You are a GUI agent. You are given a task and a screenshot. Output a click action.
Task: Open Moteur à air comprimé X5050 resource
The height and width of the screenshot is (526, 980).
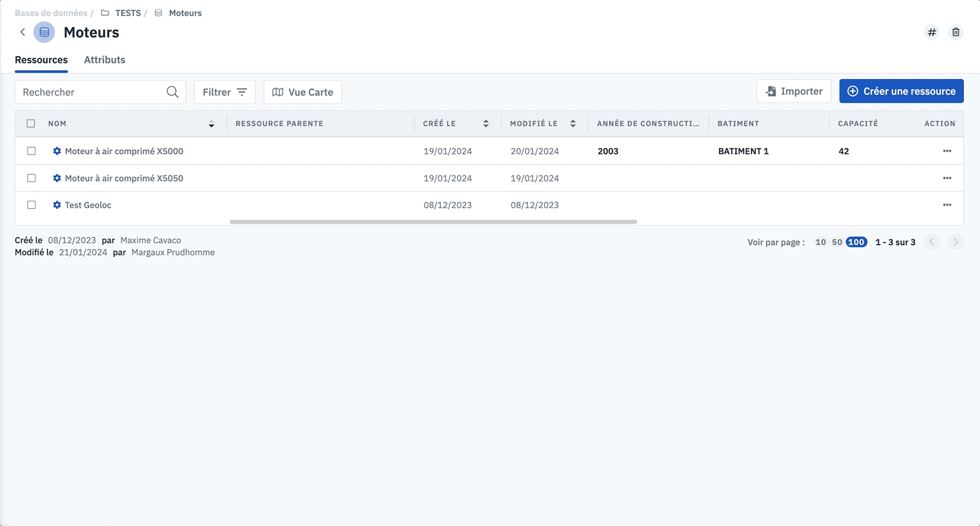click(x=124, y=178)
